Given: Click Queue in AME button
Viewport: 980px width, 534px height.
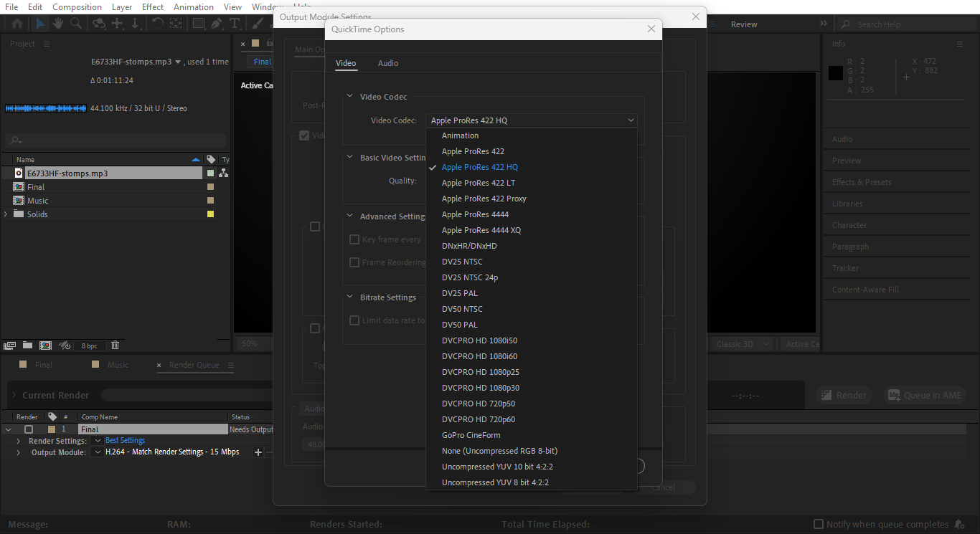Looking at the screenshot, I should point(924,395).
